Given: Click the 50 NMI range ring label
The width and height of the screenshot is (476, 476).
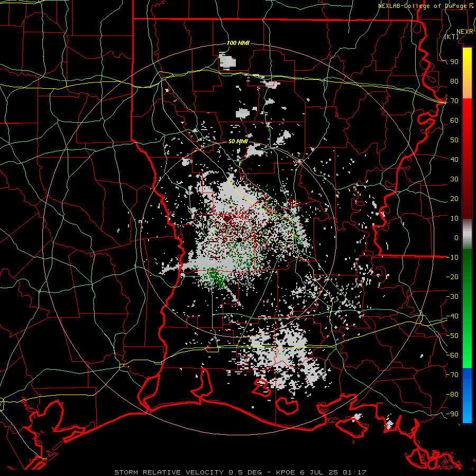Looking at the screenshot, I should [x=238, y=141].
